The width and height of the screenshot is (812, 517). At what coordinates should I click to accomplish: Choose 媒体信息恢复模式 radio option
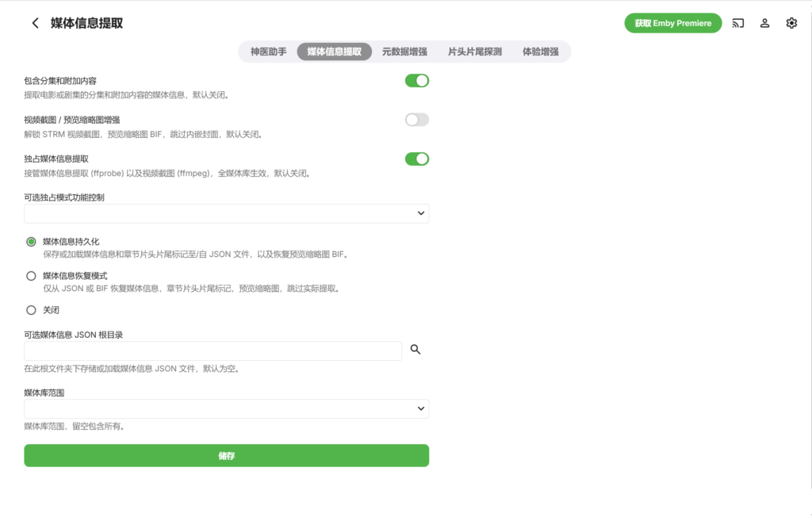(x=31, y=276)
